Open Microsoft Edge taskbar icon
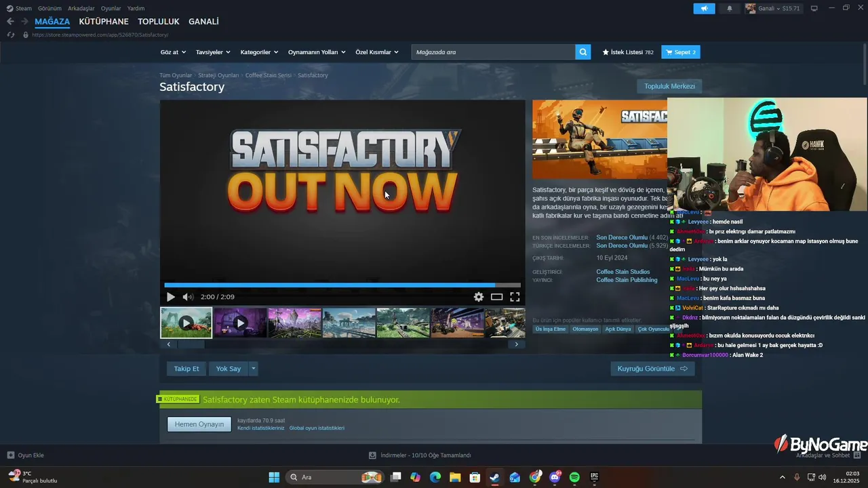Image resolution: width=868 pixels, height=488 pixels. (435, 477)
